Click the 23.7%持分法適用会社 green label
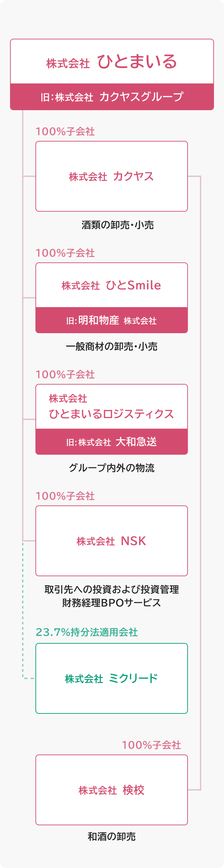The width and height of the screenshot is (224, 868). pyautogui.click(x=87, y=632)
